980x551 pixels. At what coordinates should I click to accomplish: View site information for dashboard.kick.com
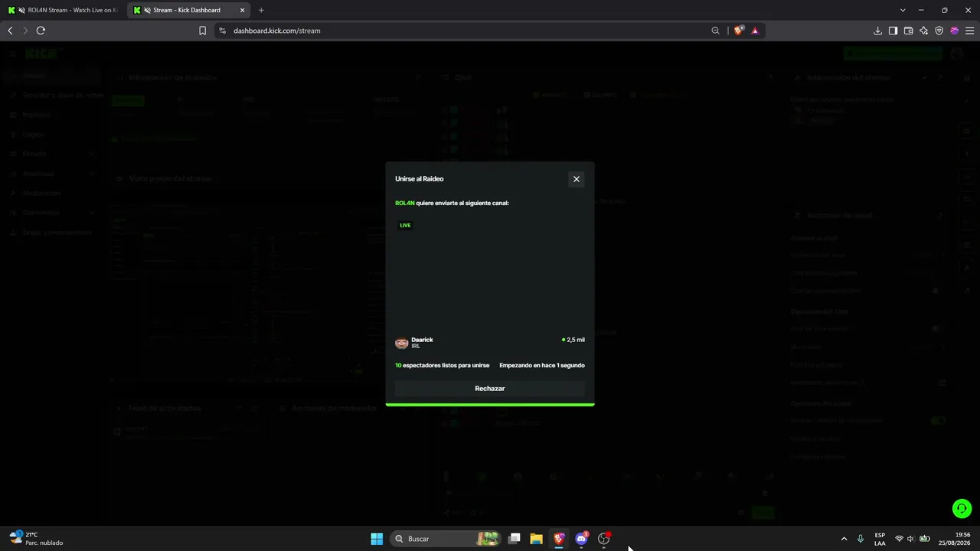pyautogui.click(x=222, y=31)
